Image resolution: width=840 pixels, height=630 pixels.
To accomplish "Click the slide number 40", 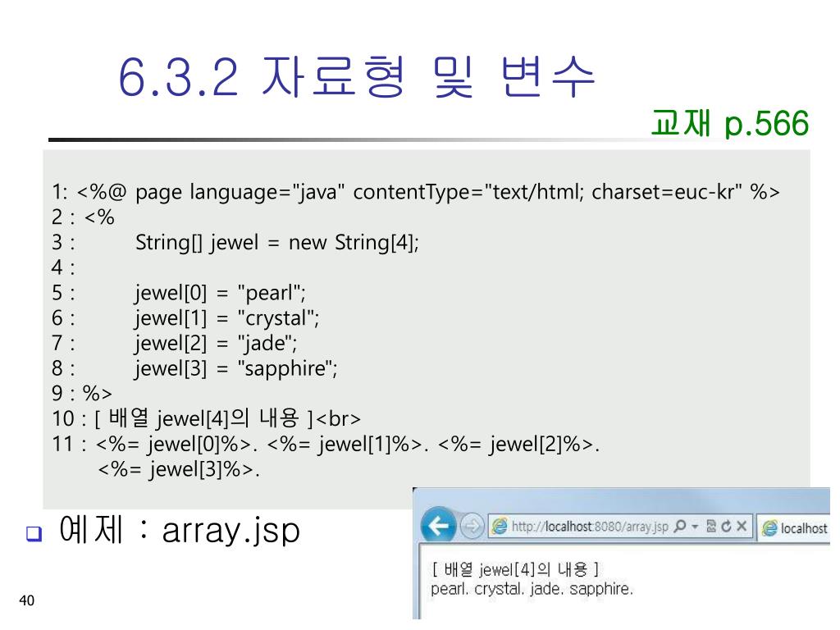I will tap(26, 600).
